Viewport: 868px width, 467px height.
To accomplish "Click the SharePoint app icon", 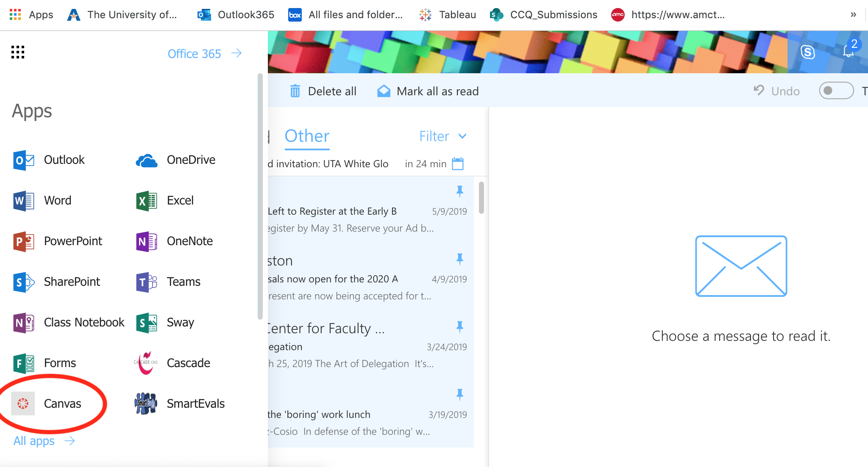I will 23,282.
